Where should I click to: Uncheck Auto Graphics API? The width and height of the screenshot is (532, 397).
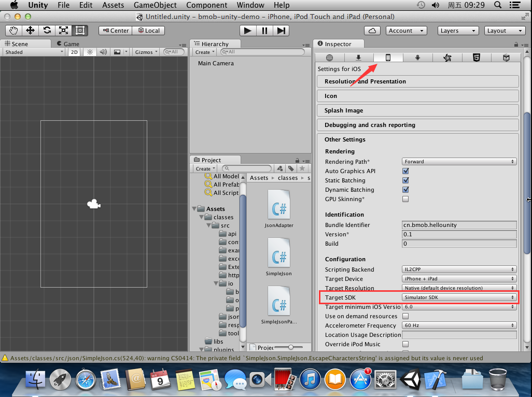[x=405, y=171]
